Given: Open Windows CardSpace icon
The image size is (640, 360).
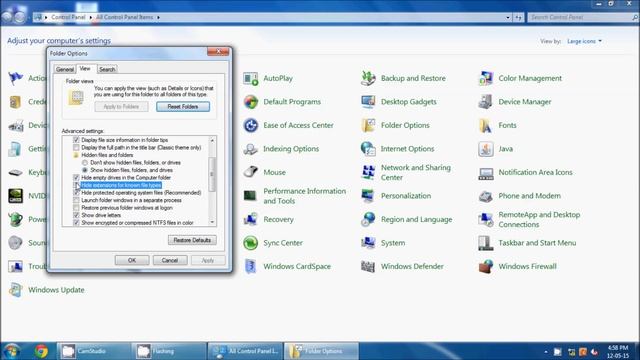Looking at the screenshot, I should pos(251,267).
